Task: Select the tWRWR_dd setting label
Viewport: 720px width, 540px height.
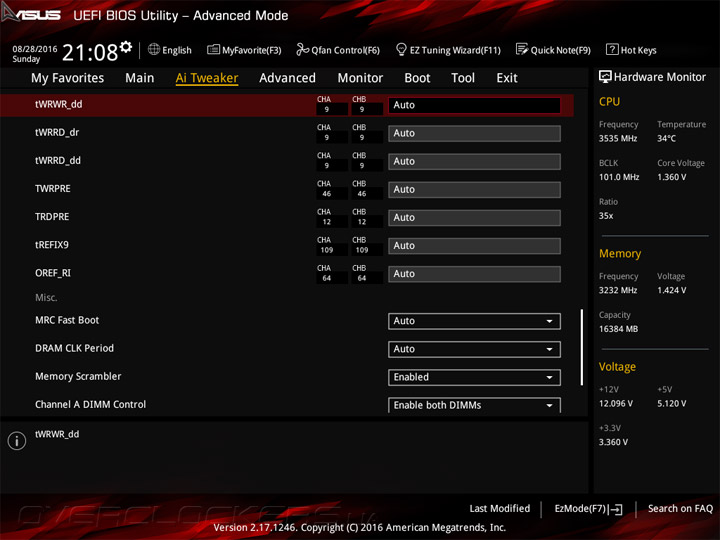Action: point(58,104)
